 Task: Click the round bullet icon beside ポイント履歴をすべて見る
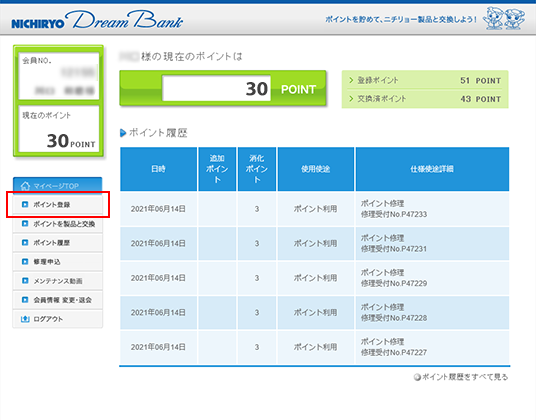[417, 377]
